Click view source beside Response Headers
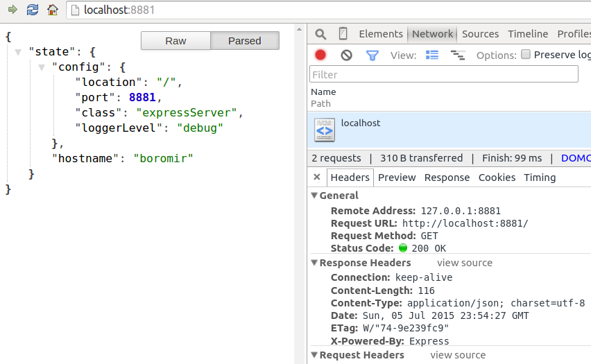The height and width of the screenshot is (364, 591). 464,263
